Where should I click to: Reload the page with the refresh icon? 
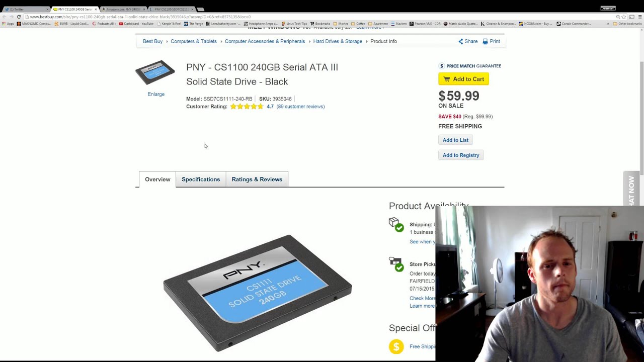[x=19, y=17]
